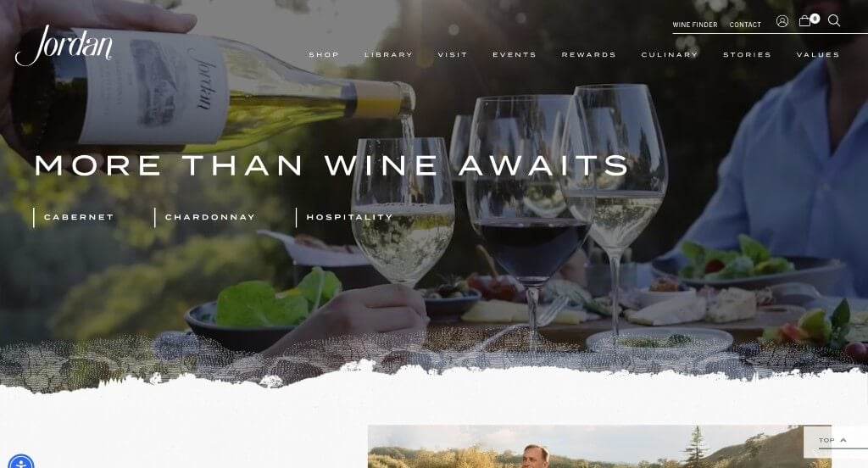Open the Stories menu item

click(748, 55)
